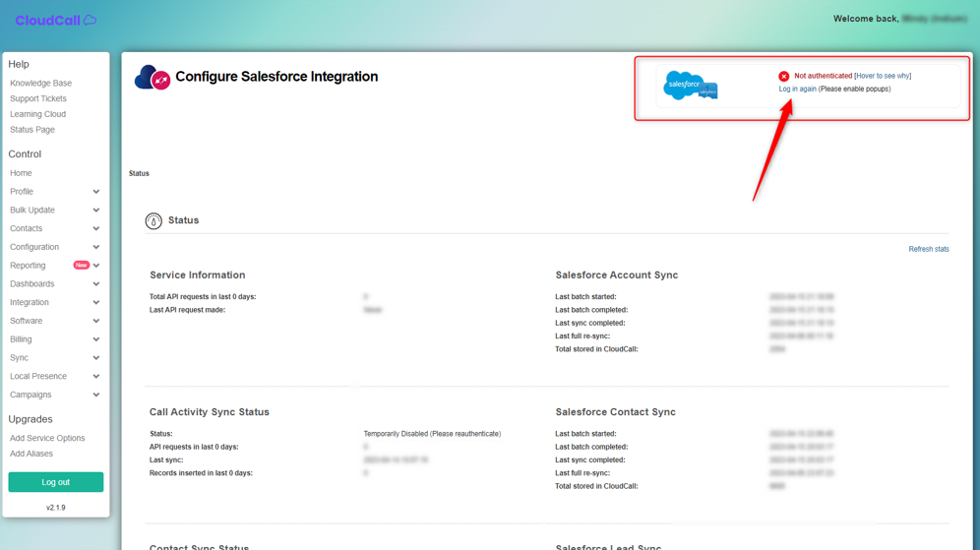
Task: Open the Knowledge Base link
Action: [x=40, y=83]
